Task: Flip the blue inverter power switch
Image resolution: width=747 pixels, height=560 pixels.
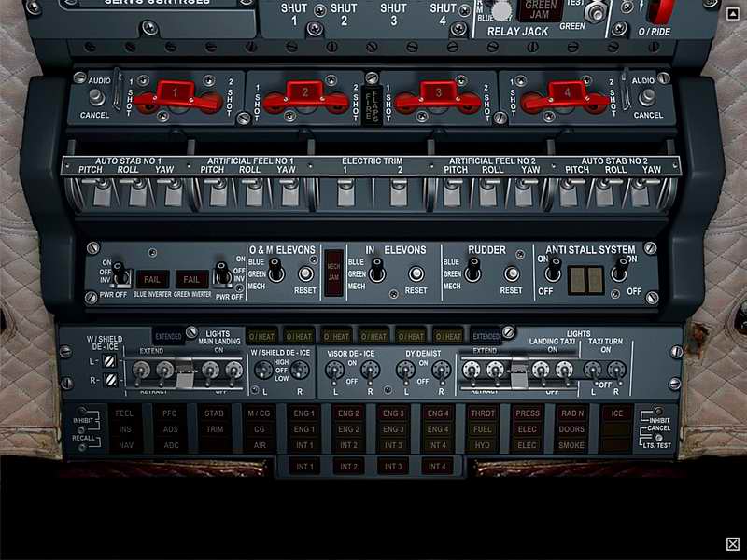Action: click(120, 273)
